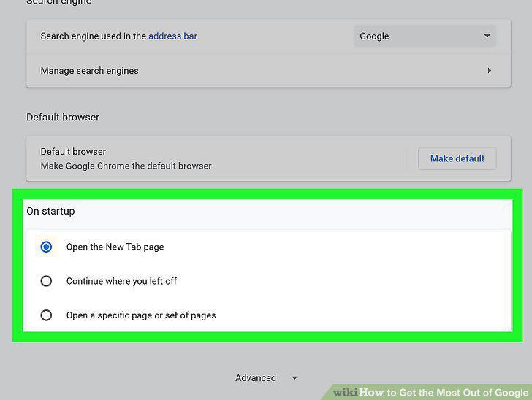Click the Default browser section heading
This screenshot has width=532, height=400.
[x=63, y=117]
